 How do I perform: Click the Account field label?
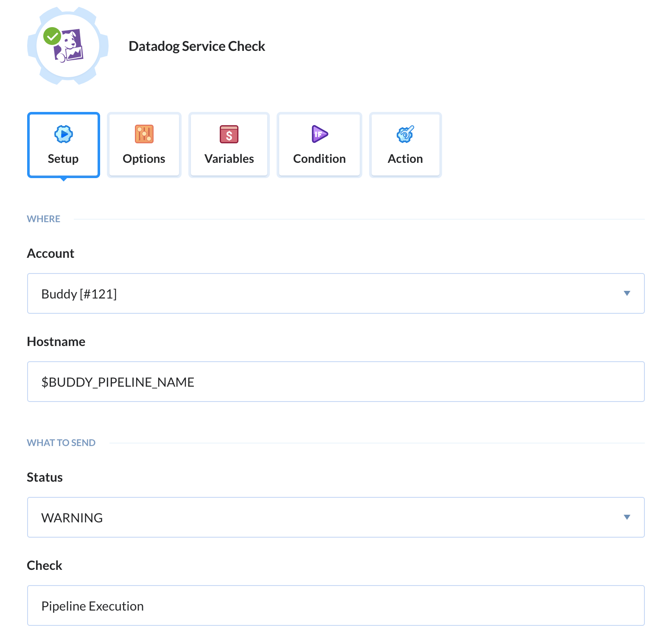pos(50,253)
